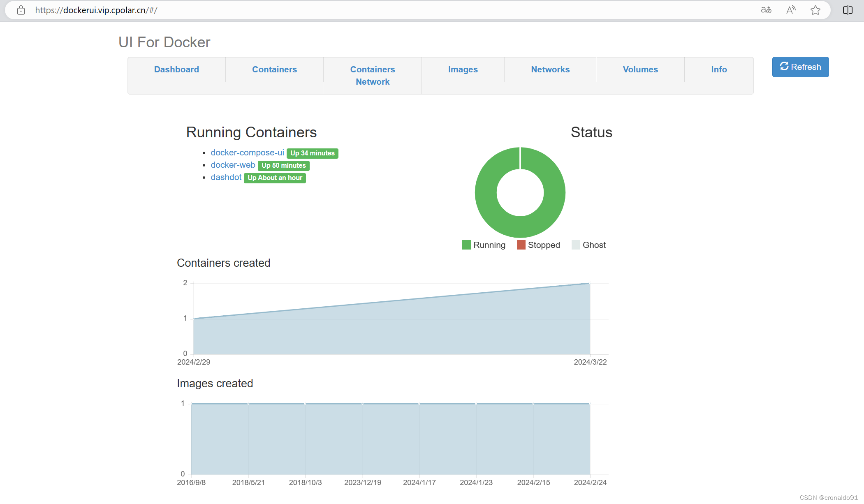Click the Refresh button icon
The height and width of the screenshot is (504, 864).
tap(783, 67)
